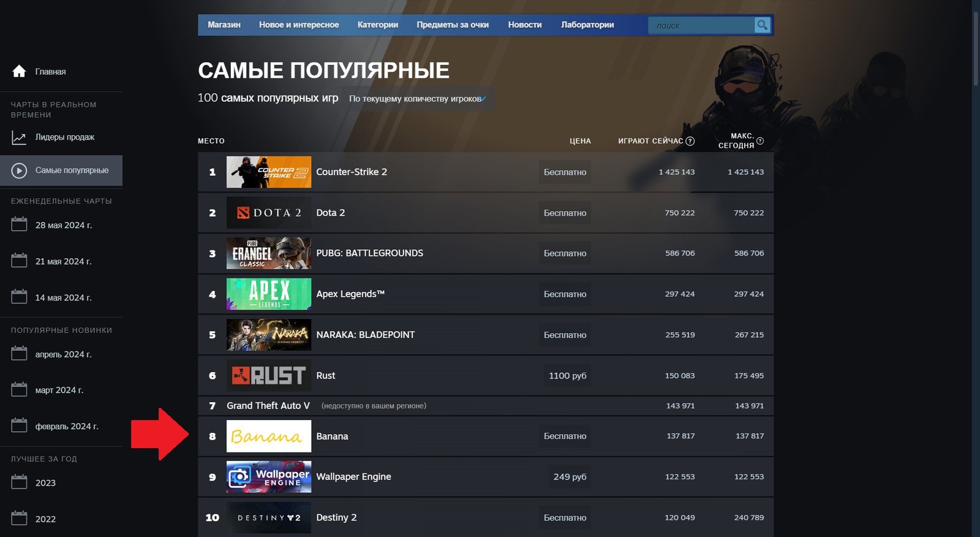The image size is (980, 537).
Task: Click the calendar icon for 21 мая 2024 г.
Action: (19, 261)
